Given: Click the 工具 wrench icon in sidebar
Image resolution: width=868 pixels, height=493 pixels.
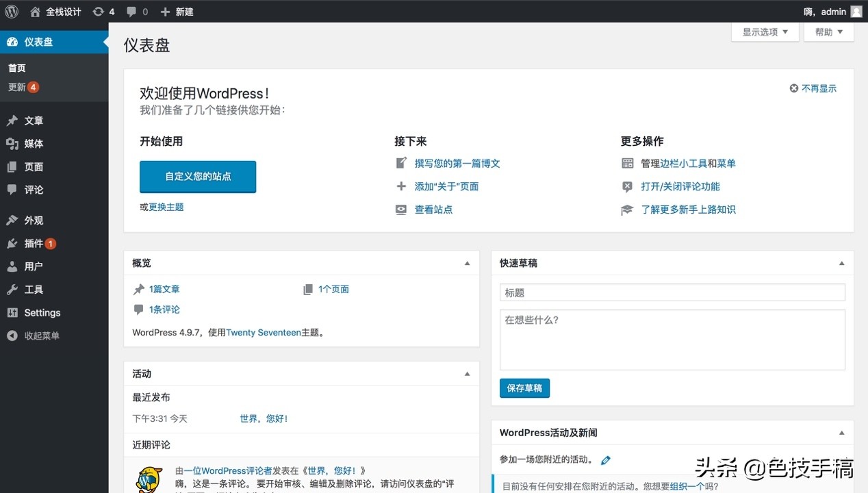Looking at the screenshot, I should click(x=12, y=290).
